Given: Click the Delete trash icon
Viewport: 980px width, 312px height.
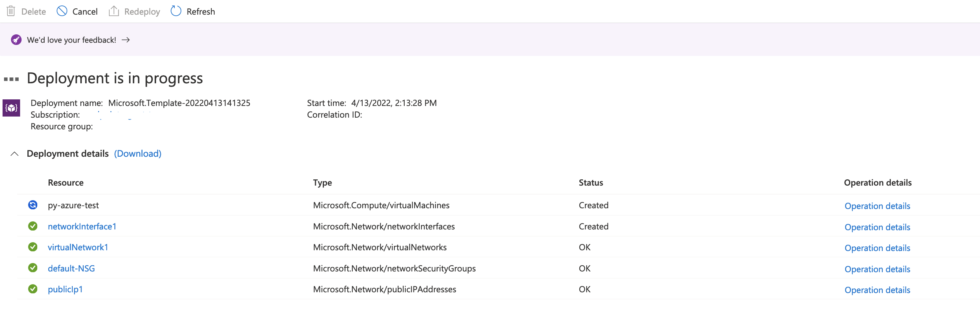Looking at the screenshot, I should coord(11,11).
